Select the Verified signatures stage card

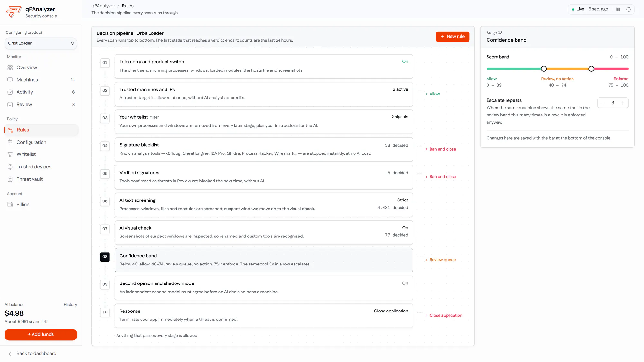(264, 177)
